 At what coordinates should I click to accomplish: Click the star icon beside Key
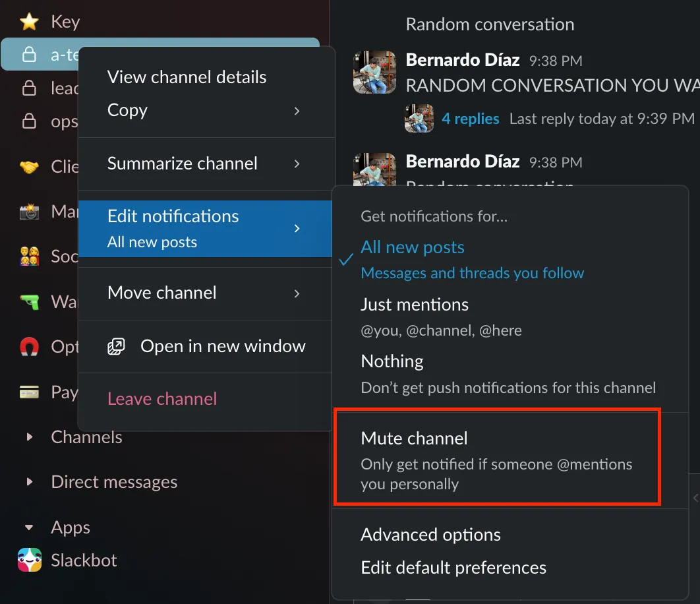click(x=29, y=22)
